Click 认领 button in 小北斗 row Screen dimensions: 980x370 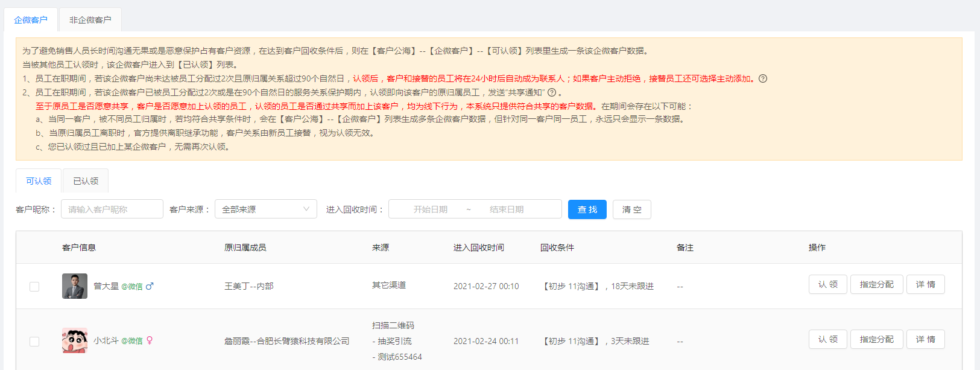[x=828, y=339]
